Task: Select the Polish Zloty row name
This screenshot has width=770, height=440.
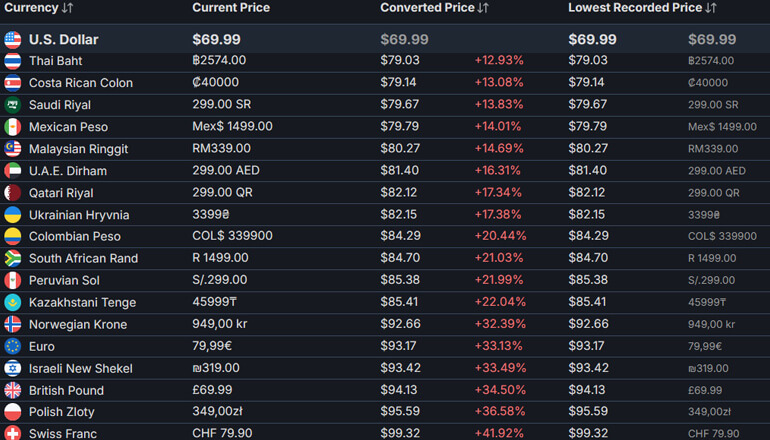Action: point(62,412)
